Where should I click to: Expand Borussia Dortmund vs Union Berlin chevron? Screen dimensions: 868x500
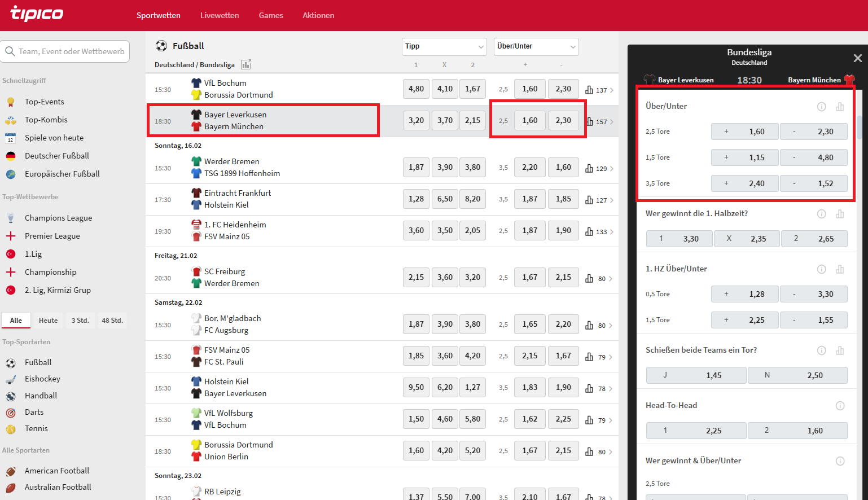tap(612, 452)
